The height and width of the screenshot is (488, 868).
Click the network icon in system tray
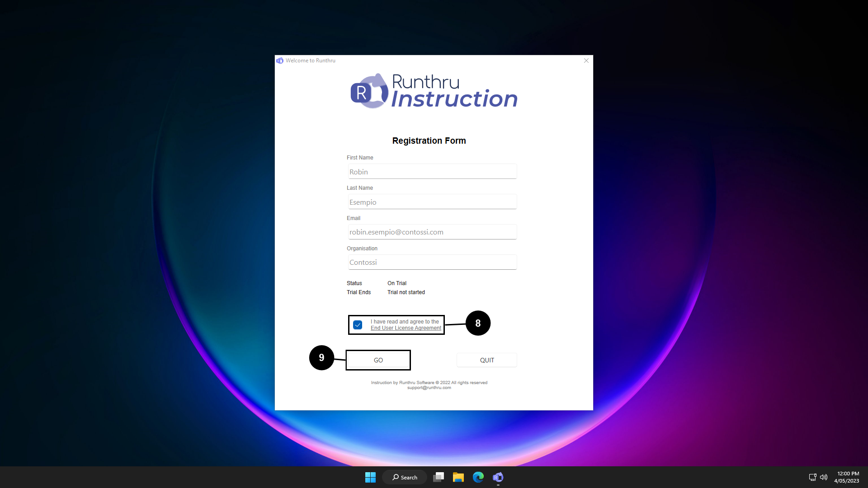[x=812, y=477]
